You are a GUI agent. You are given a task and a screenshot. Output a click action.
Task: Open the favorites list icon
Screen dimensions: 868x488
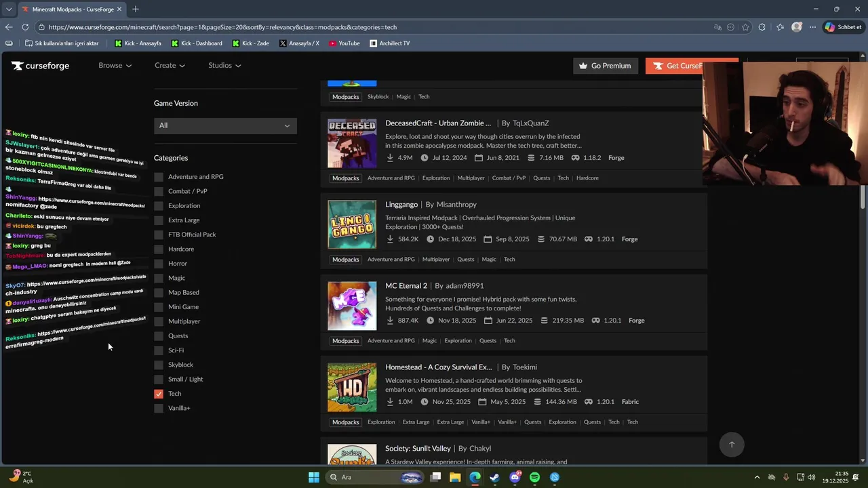pos(780,27)
